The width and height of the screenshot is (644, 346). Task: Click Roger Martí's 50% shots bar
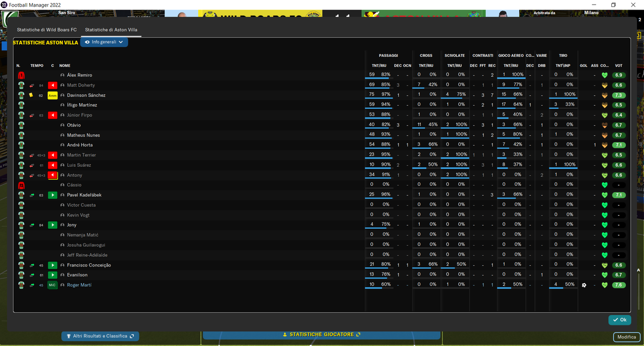(x=562, y=289)
